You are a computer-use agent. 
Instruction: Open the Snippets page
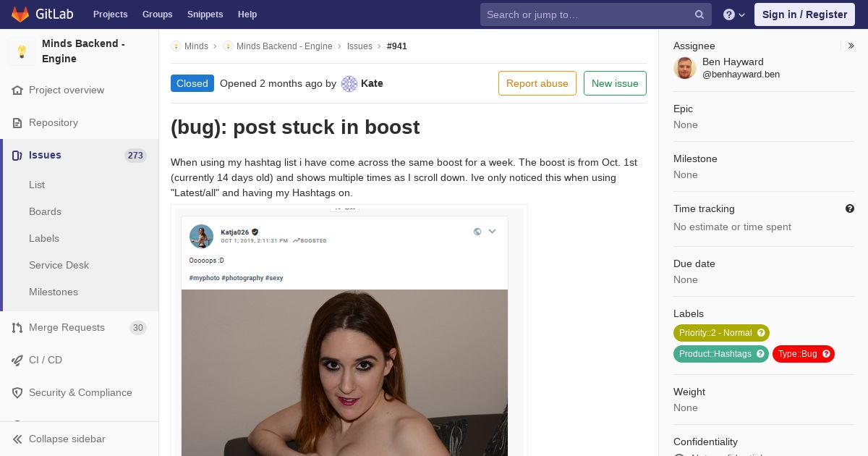pos(205,14)
